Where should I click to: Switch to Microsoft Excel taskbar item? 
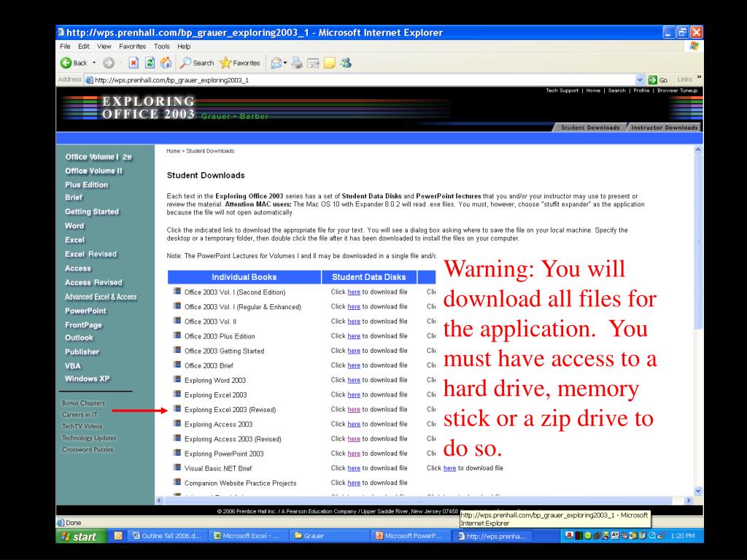[x=248, y=536]
